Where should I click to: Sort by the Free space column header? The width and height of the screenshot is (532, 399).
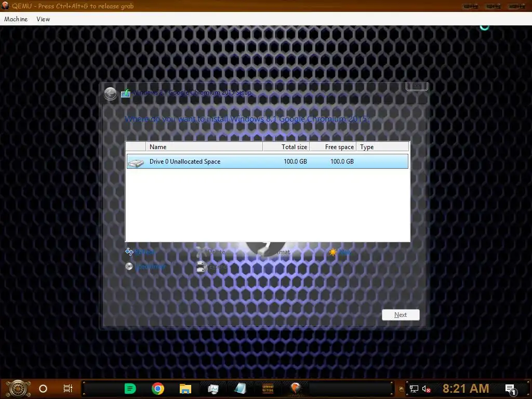[x=333, y=147]
